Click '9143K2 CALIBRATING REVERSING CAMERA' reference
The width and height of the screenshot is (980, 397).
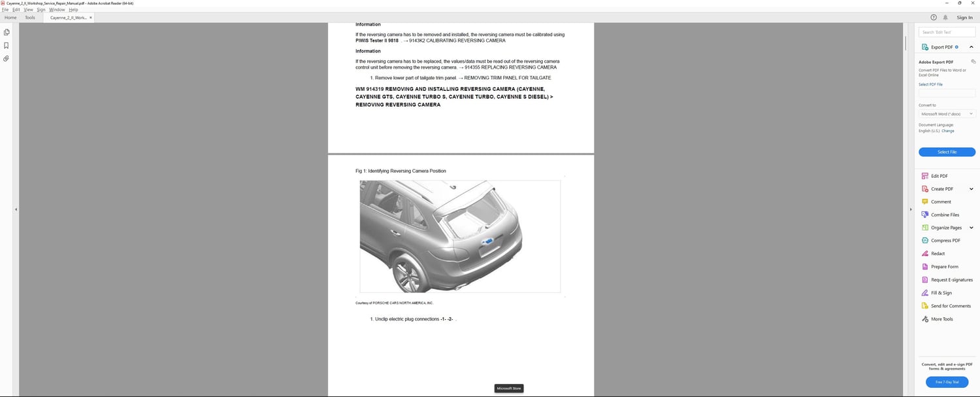coord(457,41)
